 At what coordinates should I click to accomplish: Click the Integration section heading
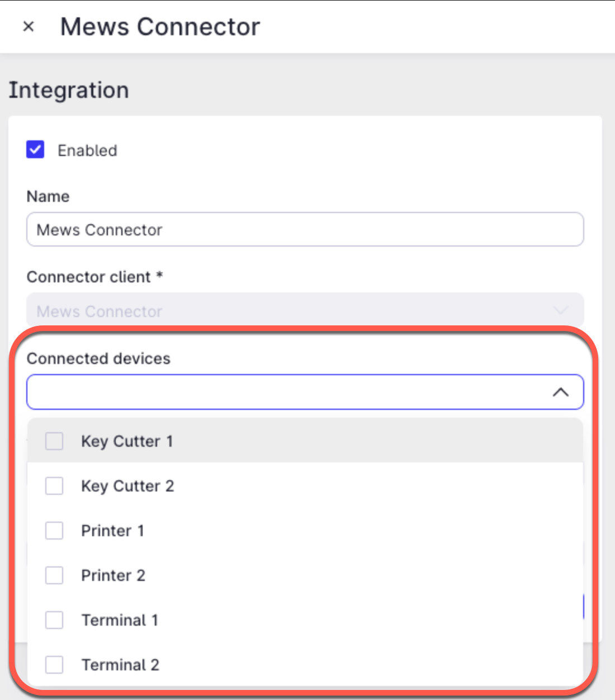tap(69, 90)
